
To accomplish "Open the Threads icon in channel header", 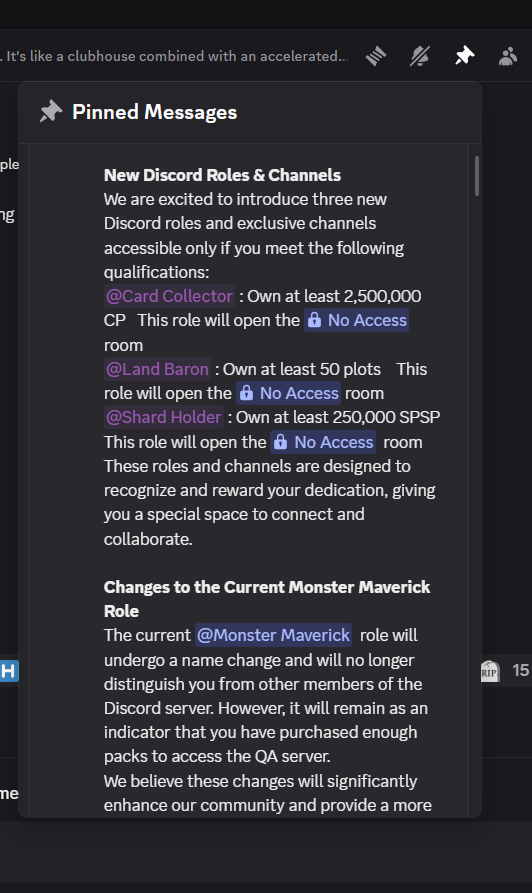I will pyautogui.click(x=376, y=56).
